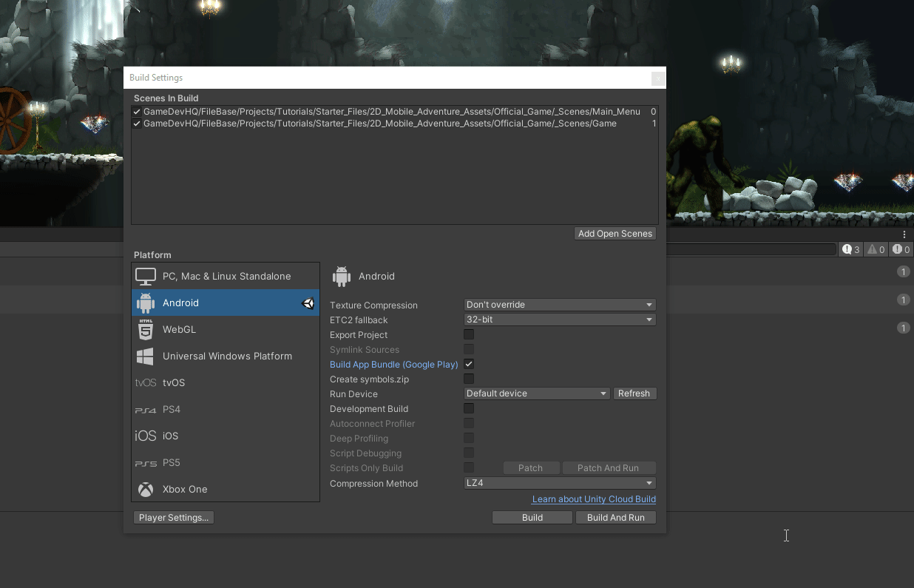The image size is (914, 588).
Task: Click the Build button
Action: (x=532, y=518)
